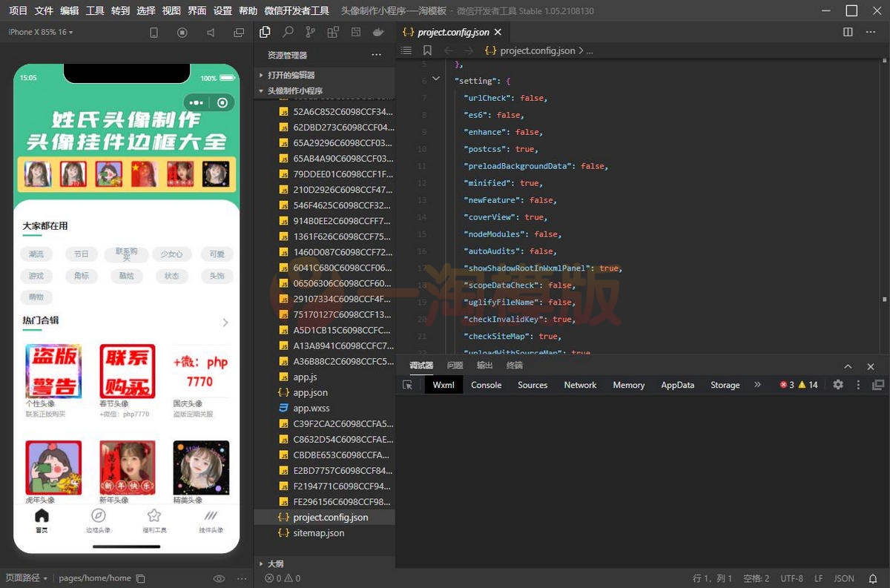The width and height of the screenshot is (890, 588).
Task: Click the audio mute icon in simulator toolbar
Action: click(x=211, y=32)
